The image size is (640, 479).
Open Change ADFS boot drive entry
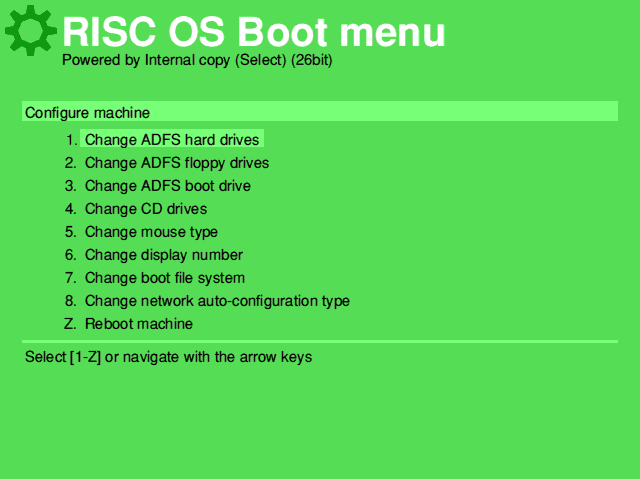[x=167, y=186]
